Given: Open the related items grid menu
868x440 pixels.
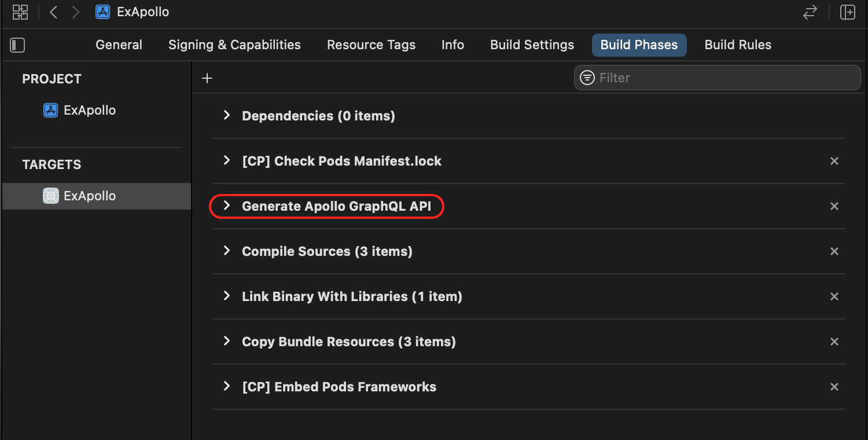Looking at the screenshot, I should (x=20, y=12).
